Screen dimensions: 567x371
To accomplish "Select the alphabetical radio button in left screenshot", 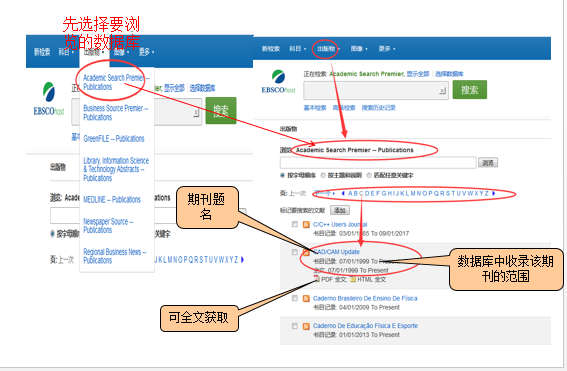I will click(x=52, y=234).
